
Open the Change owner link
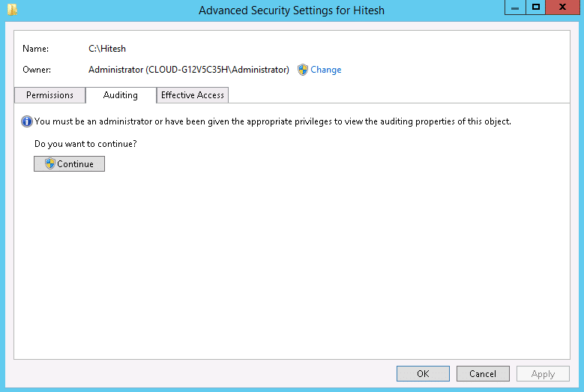(325, 70)
